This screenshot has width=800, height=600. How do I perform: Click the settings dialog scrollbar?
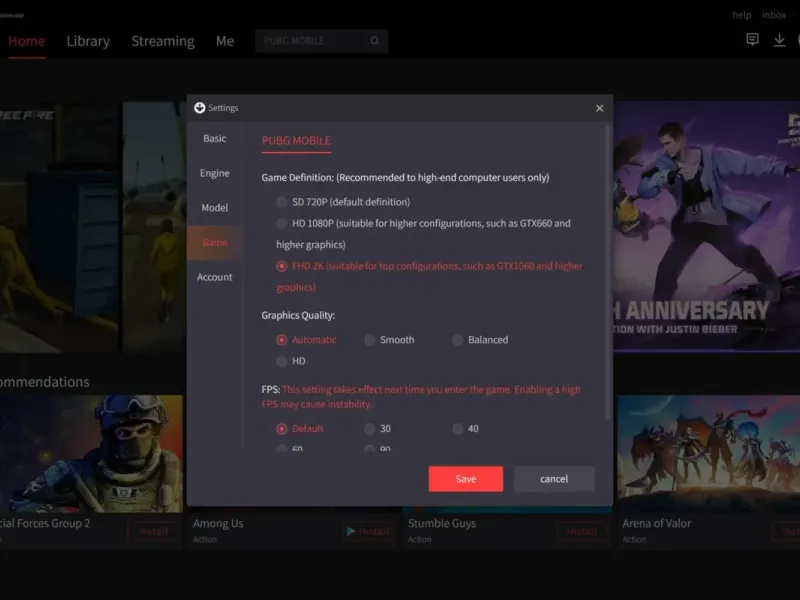click(x=607, y=273)
